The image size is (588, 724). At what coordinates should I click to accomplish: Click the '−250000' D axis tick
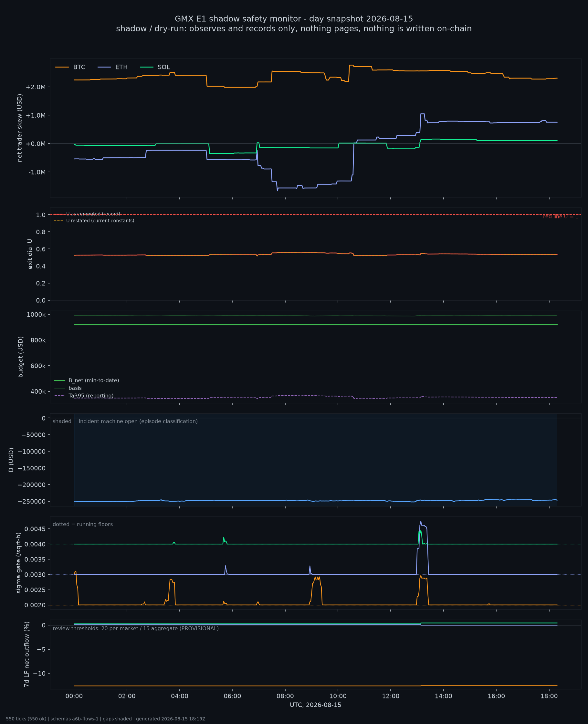[32, 501]
